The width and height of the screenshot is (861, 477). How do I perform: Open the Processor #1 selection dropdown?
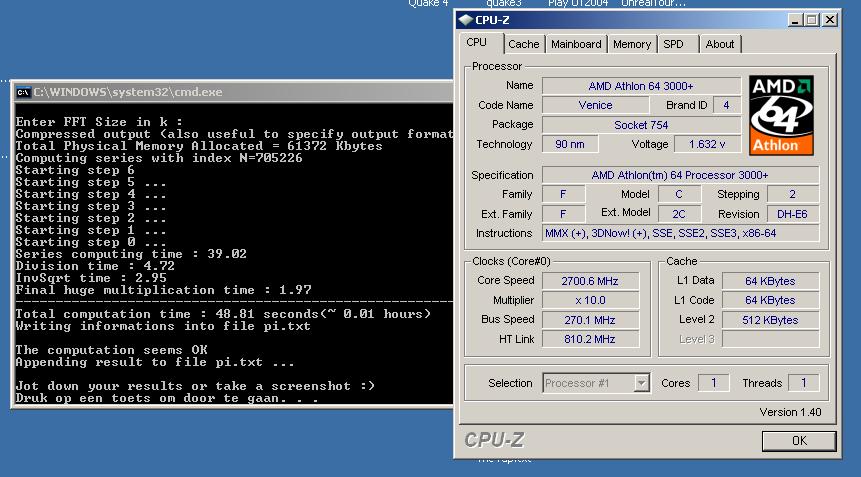tap(641, 383)
